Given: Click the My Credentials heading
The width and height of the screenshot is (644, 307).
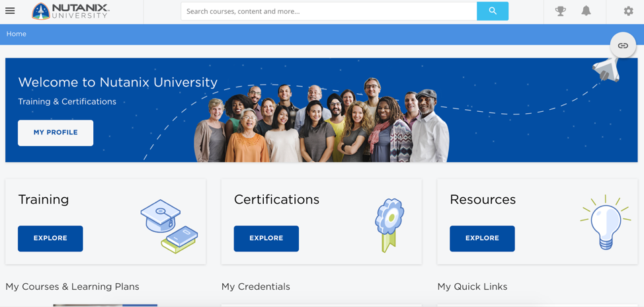Looking at the screenshot, I should pyautogui.click(x=255, y=287).
